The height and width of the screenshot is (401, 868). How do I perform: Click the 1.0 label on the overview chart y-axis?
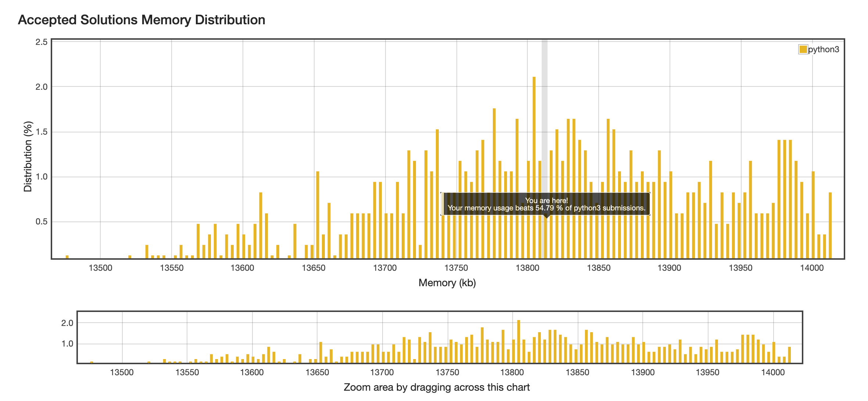point(67,344)
